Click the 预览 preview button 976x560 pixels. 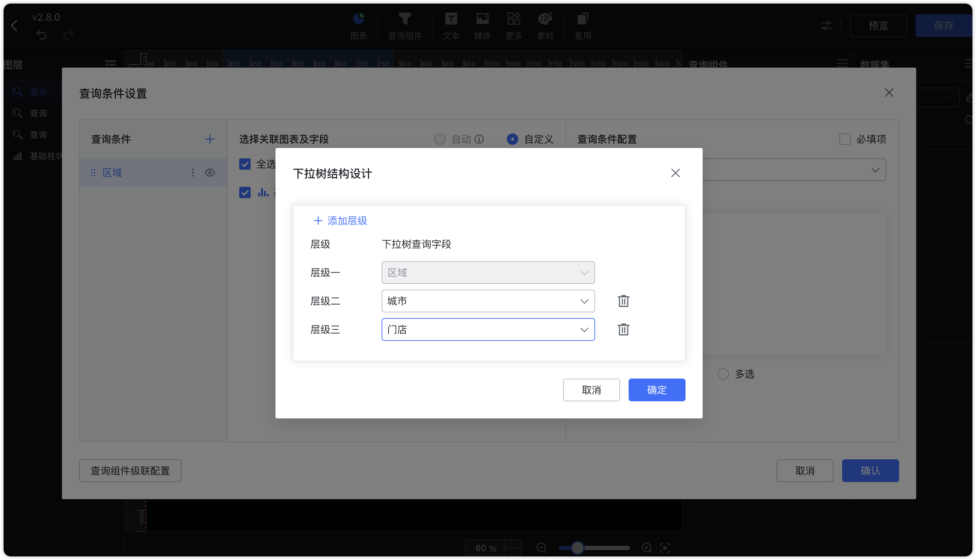(x=878, y=26)
